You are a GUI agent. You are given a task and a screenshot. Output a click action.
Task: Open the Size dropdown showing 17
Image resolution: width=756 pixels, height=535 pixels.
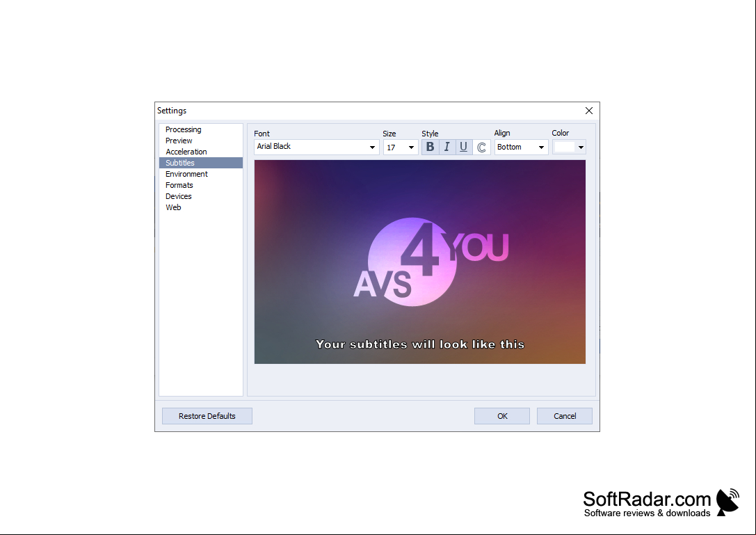pos(400,147)
